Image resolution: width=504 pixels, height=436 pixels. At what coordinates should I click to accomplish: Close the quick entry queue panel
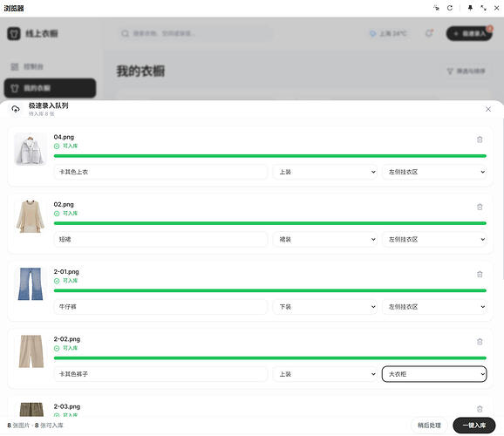488,109
